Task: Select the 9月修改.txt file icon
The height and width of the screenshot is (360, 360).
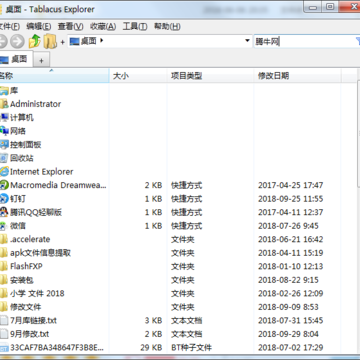Action: coord(4,334)
